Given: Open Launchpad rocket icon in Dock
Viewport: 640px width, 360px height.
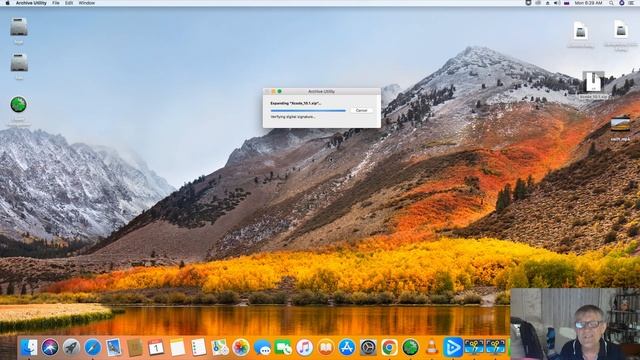Looking at the screenshot, I should [71, 347].
